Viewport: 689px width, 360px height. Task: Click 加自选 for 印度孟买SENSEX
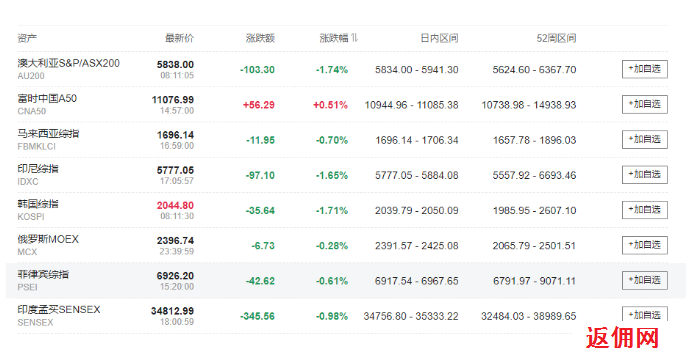645,314
